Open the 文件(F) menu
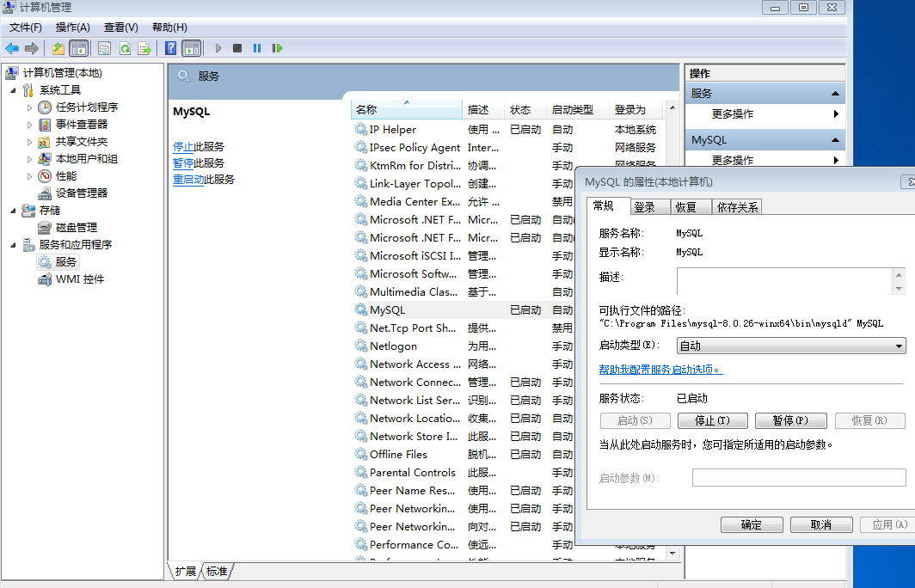 tap(25, 28)
